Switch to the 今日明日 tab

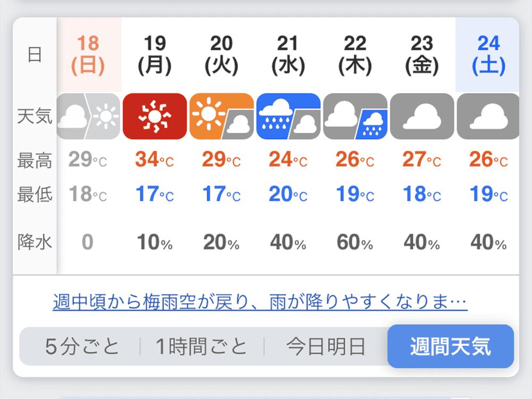coord(326,346)
